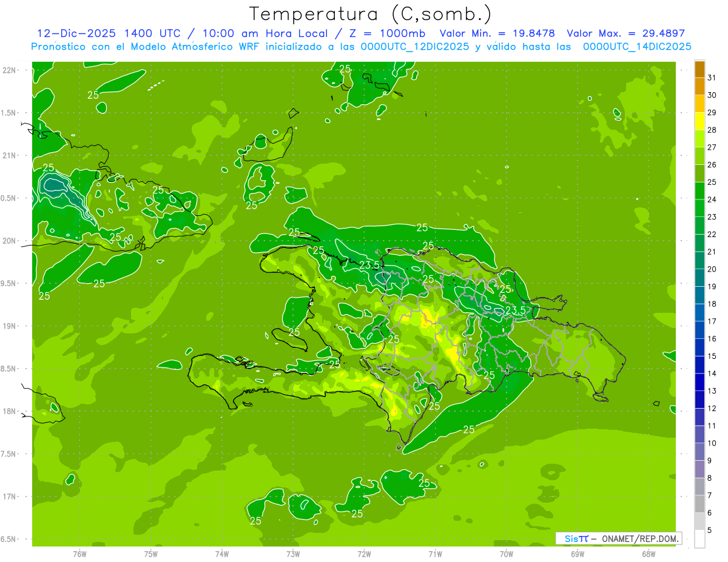Click the color scale swatch between 26 and 27
The width and height of the screenshot is (728, 562).
(x=699, y=156)
